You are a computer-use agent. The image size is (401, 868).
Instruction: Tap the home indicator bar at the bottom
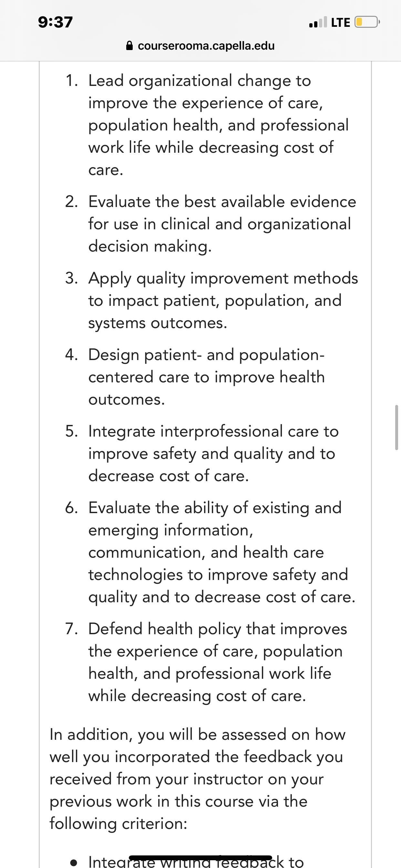point(200,858)
